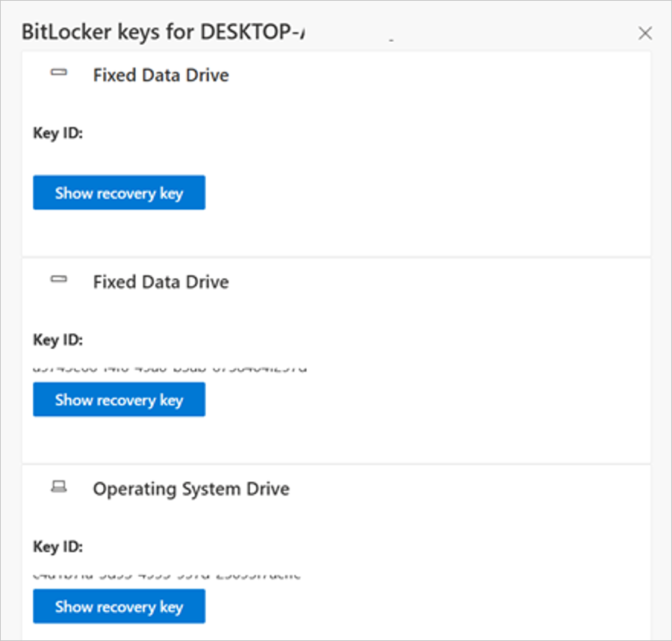
Task: Click the Key ID label of the first drive
Action: [57, 133]
